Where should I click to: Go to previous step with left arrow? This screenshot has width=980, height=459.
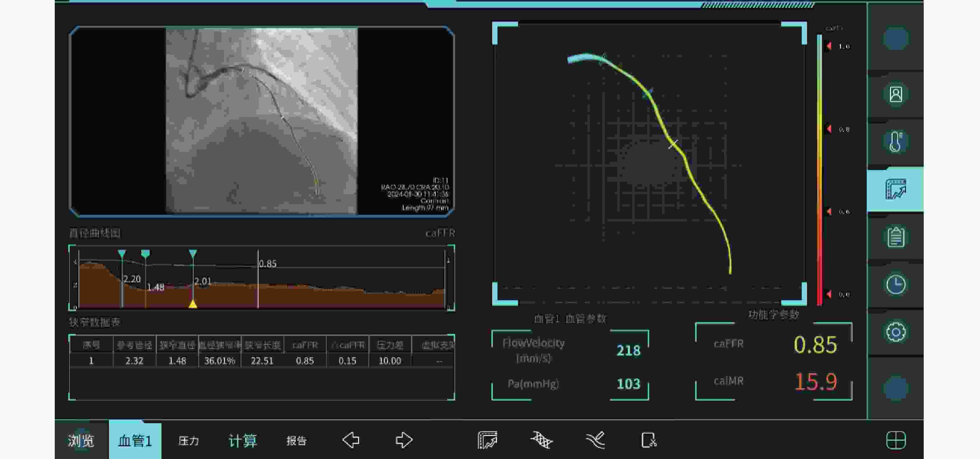click(350, 440)
